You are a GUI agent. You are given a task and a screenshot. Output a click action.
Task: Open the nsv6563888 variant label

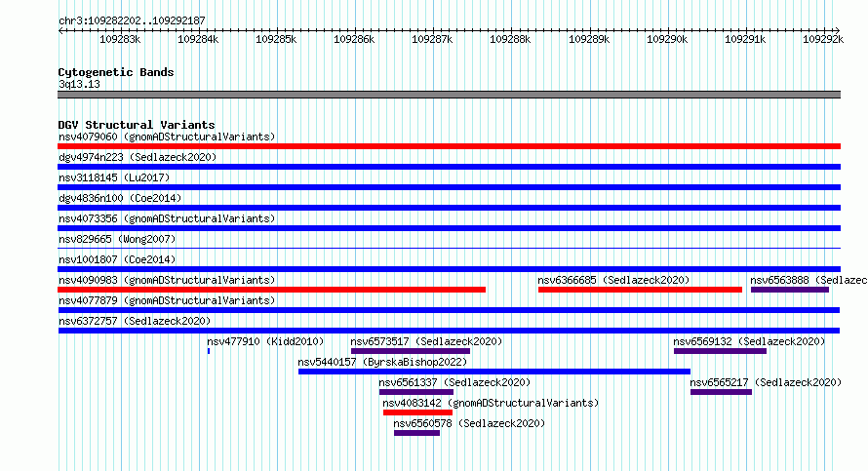click(809, 280)
